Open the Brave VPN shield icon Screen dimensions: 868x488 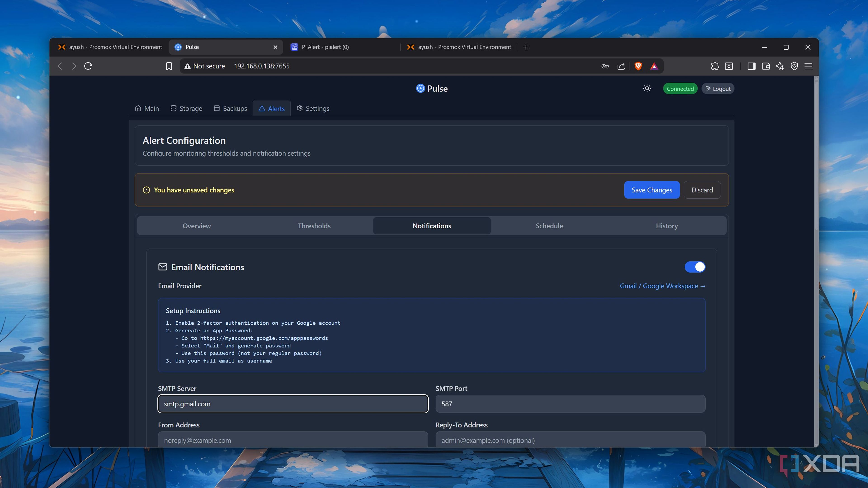pyautogui.click(x=794, y=66)
